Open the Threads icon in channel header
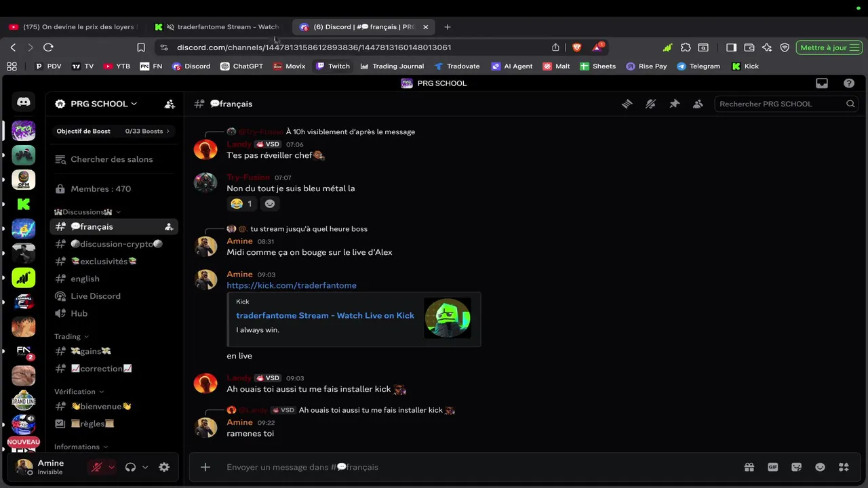This screenshot has height=488, width=868. pos(627,104)
